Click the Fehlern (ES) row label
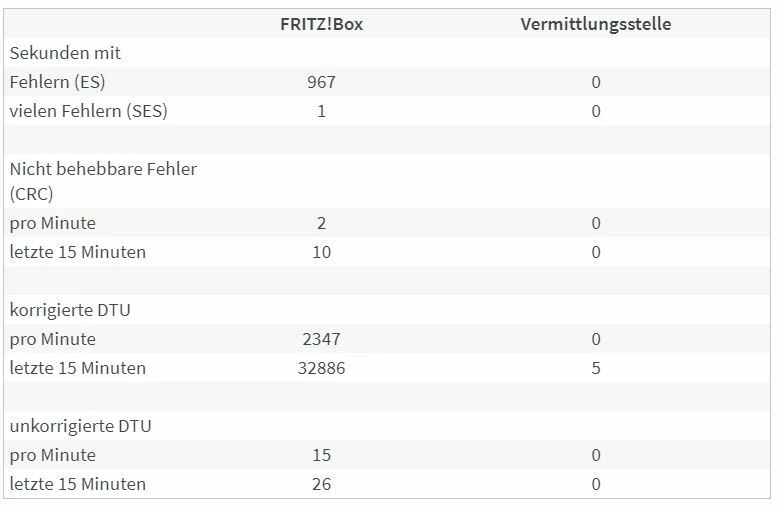Screen dimensions: 780x510 click(x=57, y=82)
